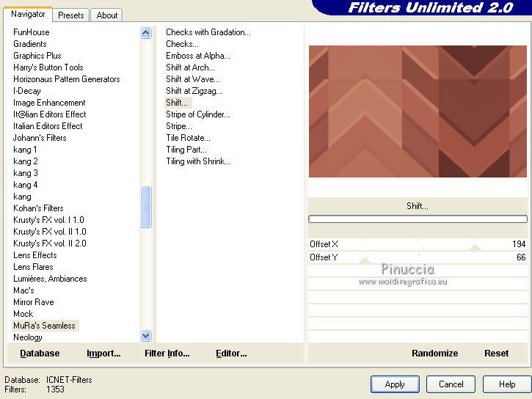Select Horizonaus Pattern Generators category
The height and width of the screenshot is (399, 532).
pyautogui.click(x=67, y=79)
